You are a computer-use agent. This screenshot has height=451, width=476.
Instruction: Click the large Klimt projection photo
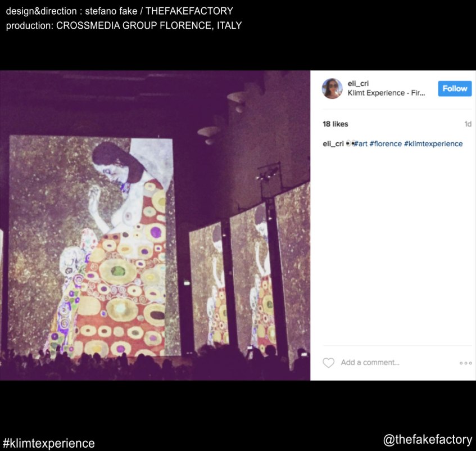tap(155, 225)
